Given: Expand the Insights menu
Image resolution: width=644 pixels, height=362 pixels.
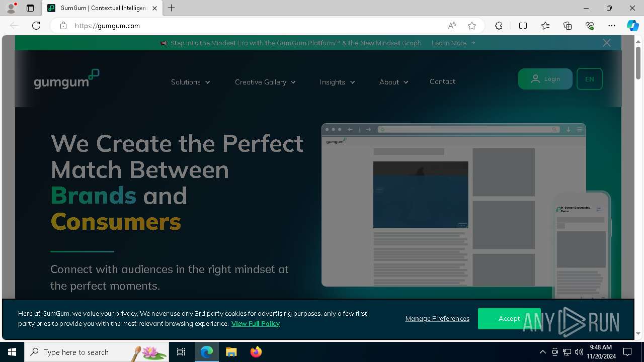Looking at the screenshot, I should click(337, 82).
